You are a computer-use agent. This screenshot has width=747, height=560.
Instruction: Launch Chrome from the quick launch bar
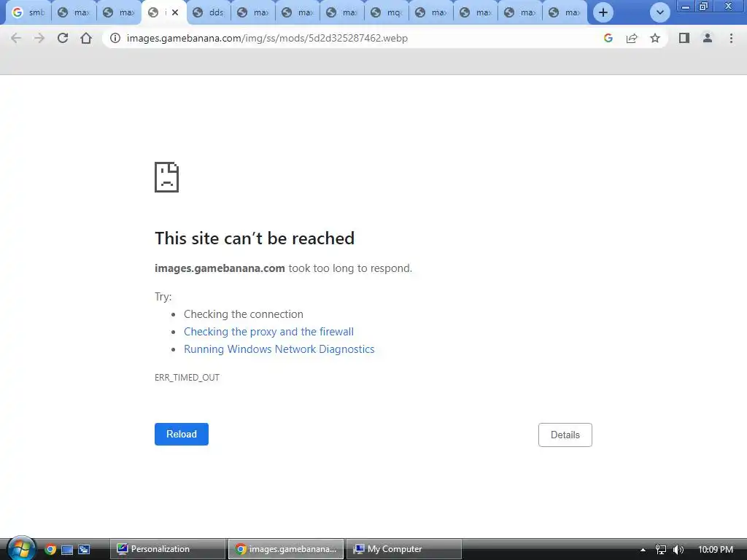[50, 550]
